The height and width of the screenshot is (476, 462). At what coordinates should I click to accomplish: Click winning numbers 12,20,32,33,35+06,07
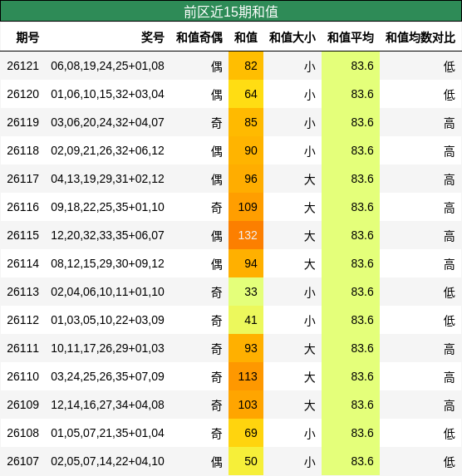[107, 235]
